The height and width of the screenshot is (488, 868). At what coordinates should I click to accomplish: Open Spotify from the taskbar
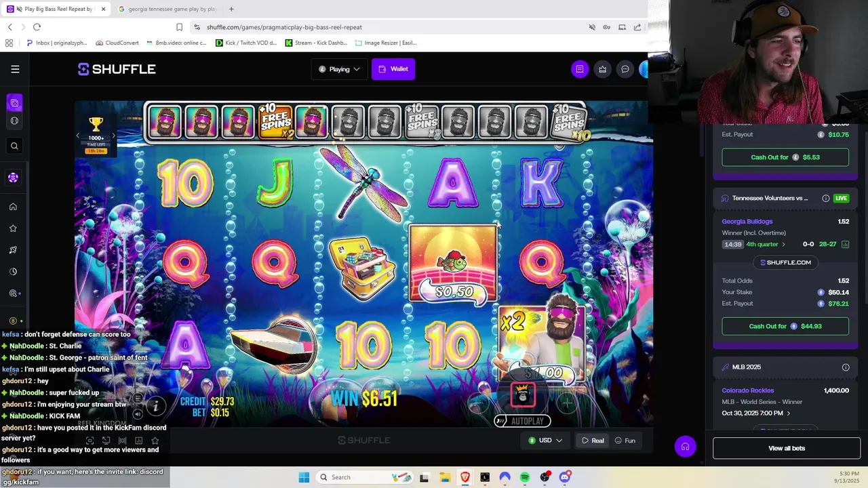(525, 477)
